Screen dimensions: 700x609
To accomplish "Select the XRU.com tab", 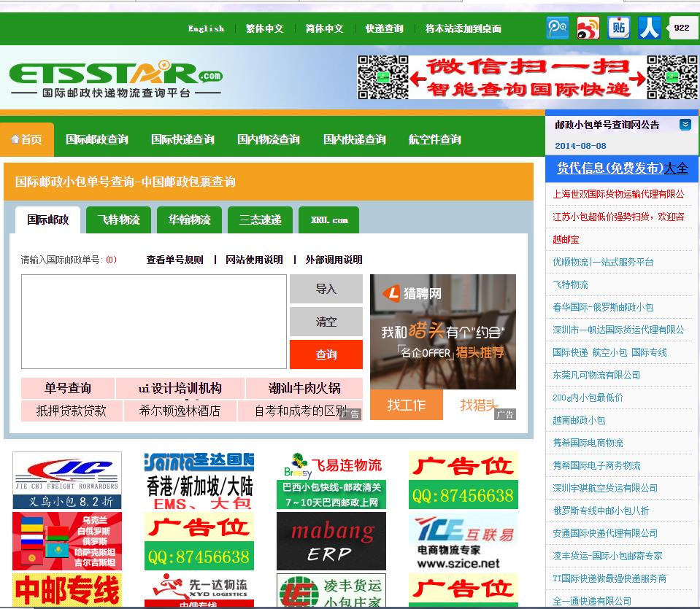I will pyautogui.click(x=329, y=220).
